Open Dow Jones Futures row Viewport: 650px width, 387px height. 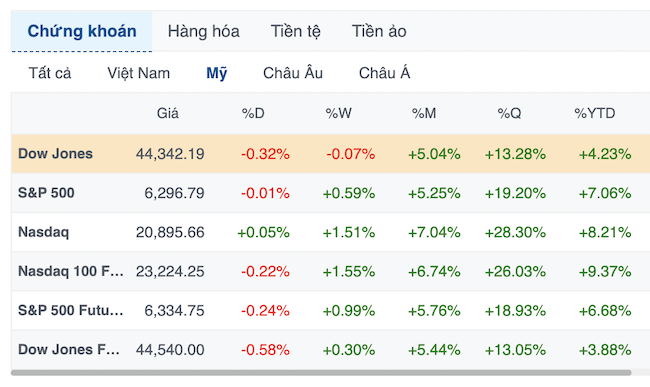[x=330, y=349]
